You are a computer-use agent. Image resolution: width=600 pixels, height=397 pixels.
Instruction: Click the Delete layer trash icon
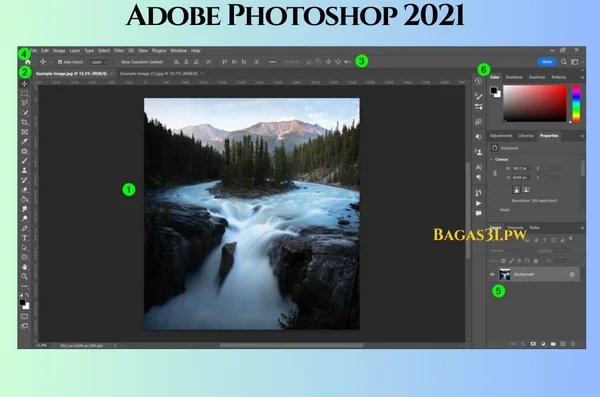pyautogui.click(x=573, y=344)
